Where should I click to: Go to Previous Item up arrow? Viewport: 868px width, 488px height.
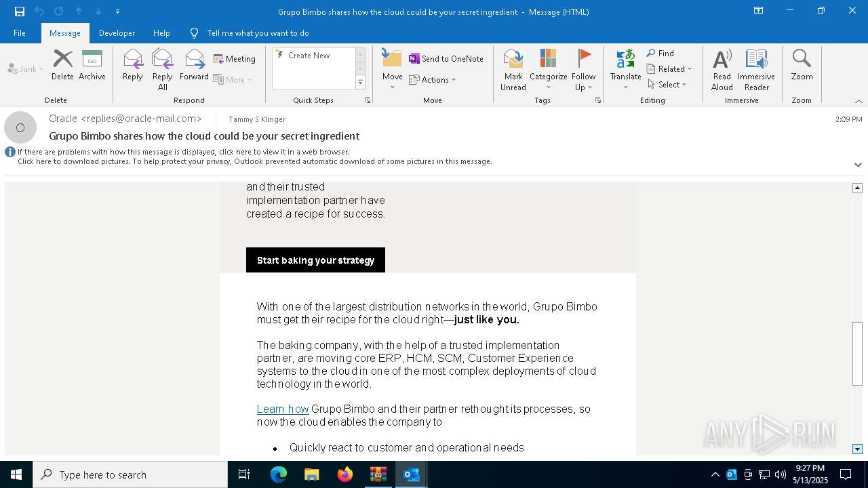[x=79, y=12]
